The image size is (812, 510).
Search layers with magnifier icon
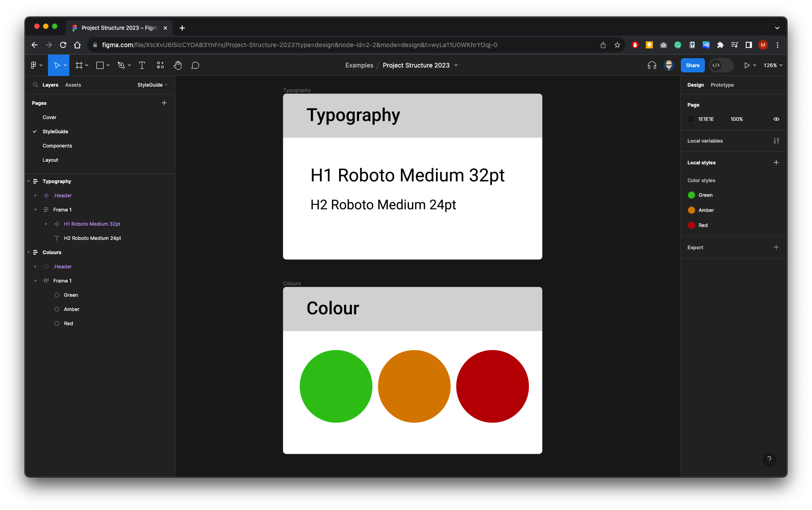(x=35, y=85)
